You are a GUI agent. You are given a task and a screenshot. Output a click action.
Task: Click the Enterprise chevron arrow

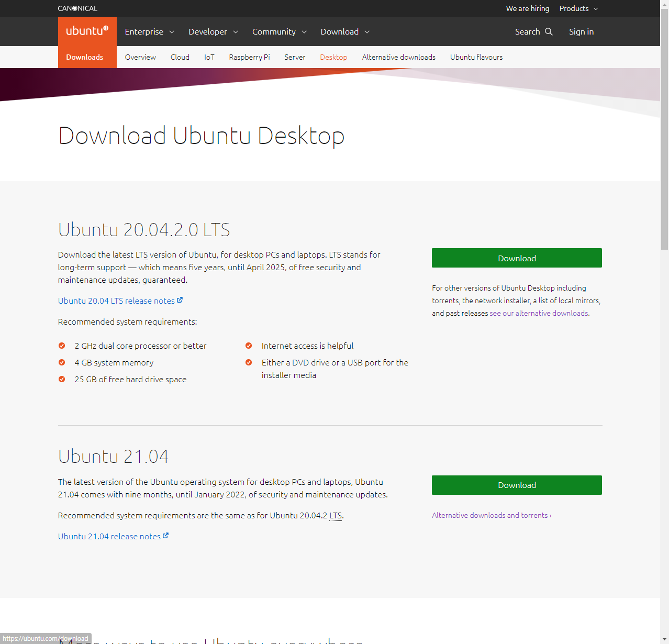point(172,32)
